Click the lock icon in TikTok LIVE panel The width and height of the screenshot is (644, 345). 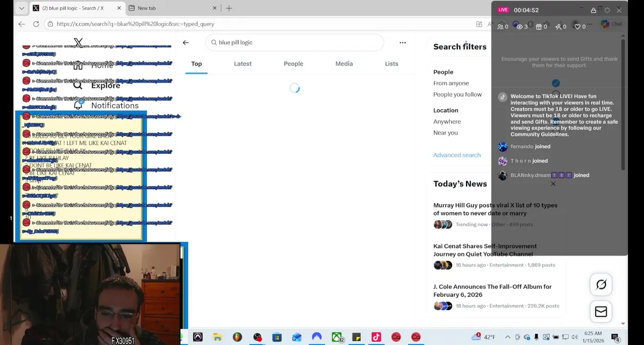pos(593,10)
